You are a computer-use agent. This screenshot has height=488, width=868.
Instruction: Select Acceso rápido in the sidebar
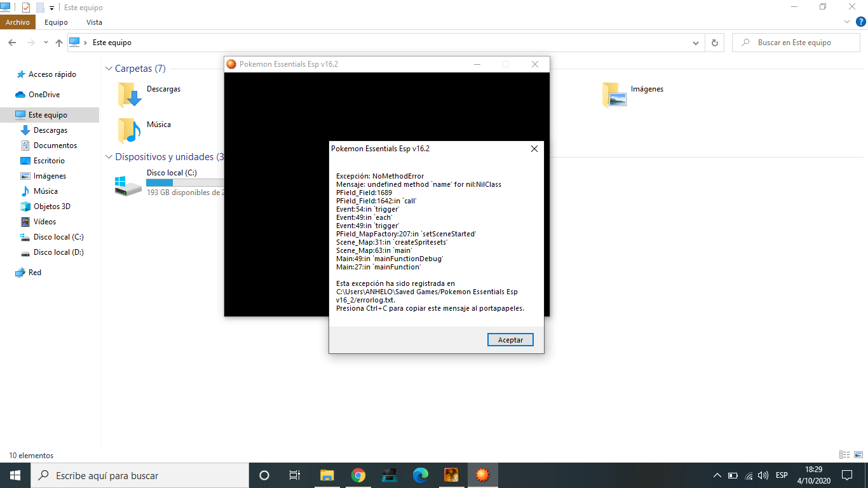52,74
